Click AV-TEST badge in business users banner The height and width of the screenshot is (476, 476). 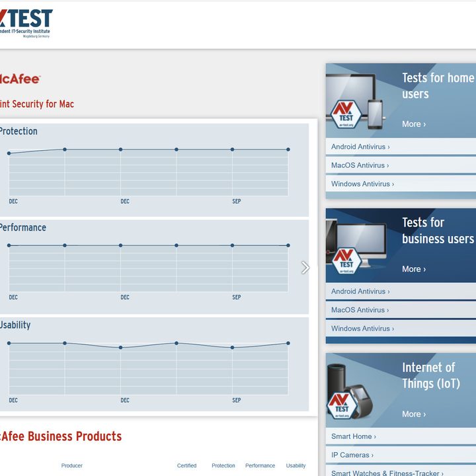346,261
